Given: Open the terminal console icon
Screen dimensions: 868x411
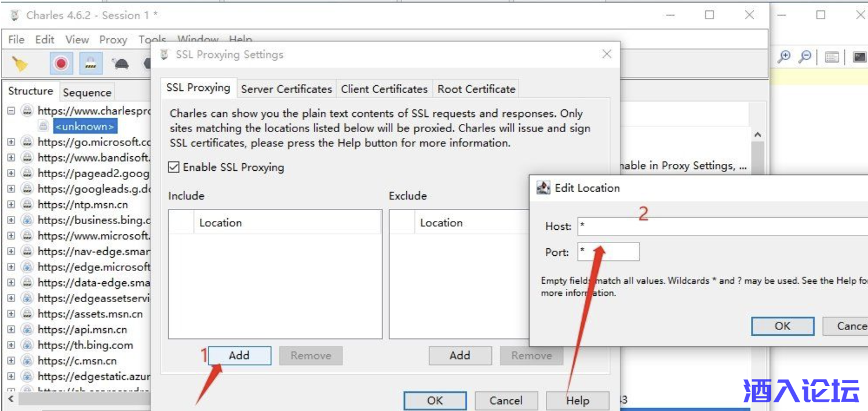Looking at the screenshot, I should click(859, 57).
